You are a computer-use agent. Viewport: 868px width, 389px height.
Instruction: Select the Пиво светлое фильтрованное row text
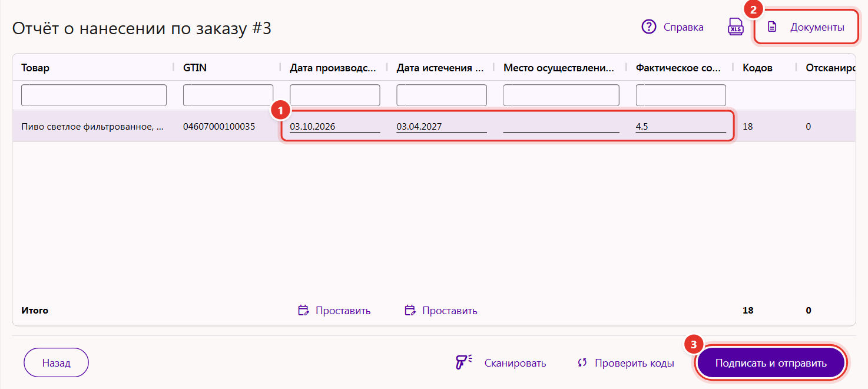pyautogui.click(x=92, y=126)
